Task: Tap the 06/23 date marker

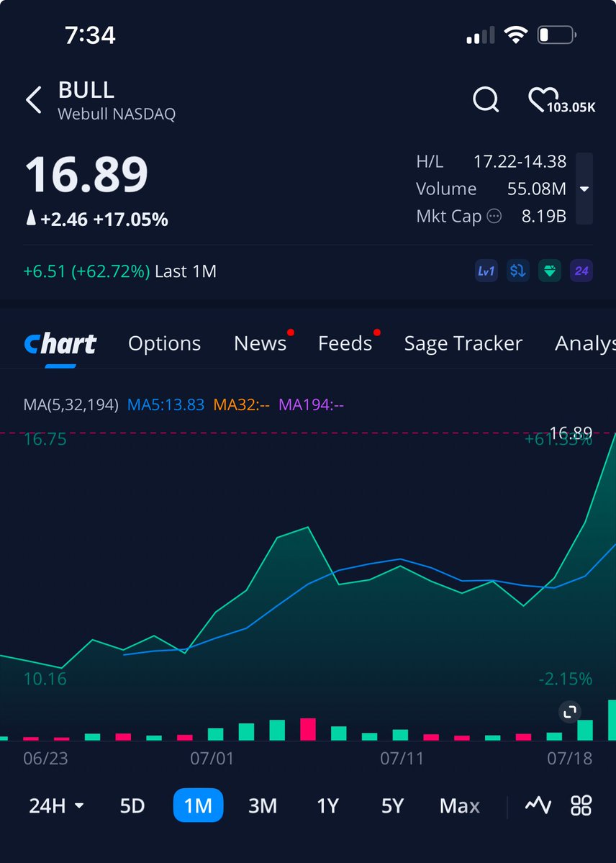Action: tap(45, 759)
